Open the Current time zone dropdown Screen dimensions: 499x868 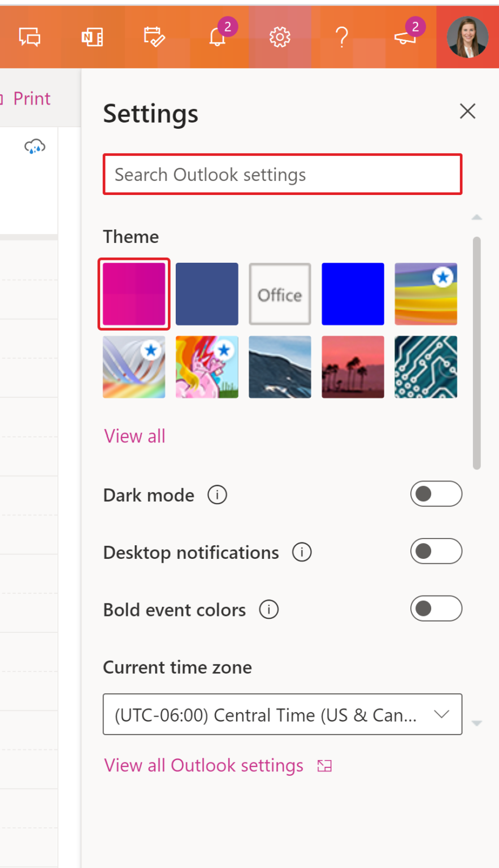(282, 714)
